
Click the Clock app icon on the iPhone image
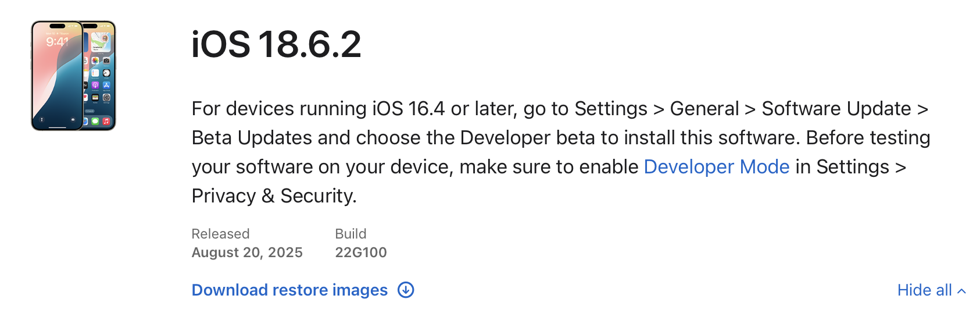click(106, 73)
